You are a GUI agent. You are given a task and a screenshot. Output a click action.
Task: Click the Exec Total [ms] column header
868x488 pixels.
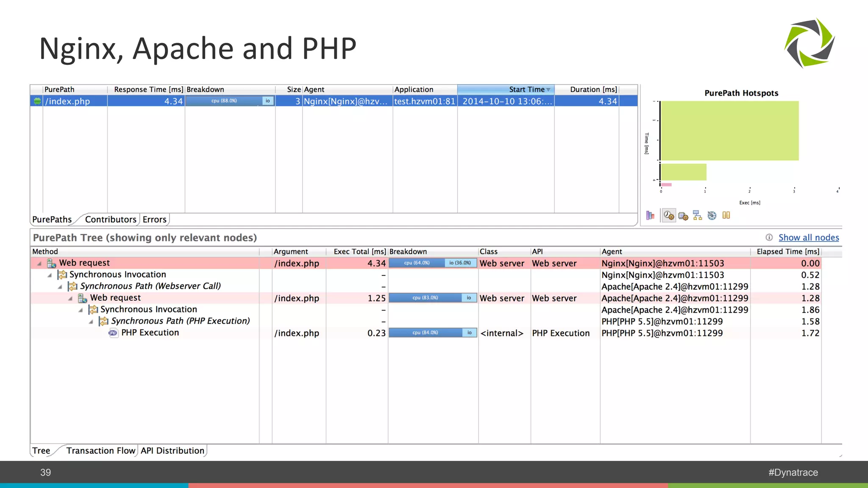tap(357, 252)
